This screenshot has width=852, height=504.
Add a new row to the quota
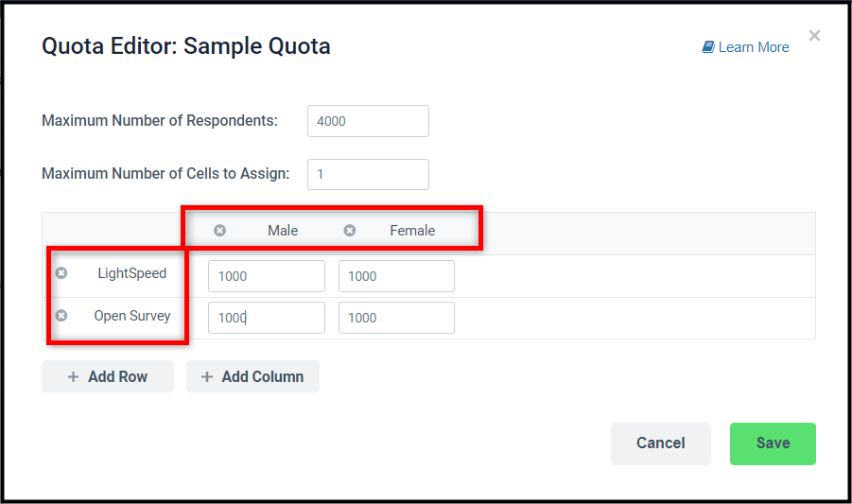(x=108, y=376)
